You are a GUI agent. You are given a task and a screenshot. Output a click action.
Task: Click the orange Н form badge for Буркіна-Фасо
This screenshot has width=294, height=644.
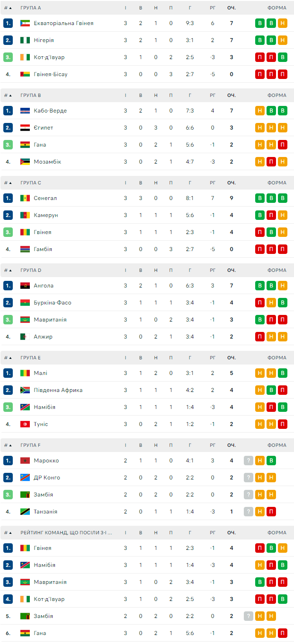[271, 303]
